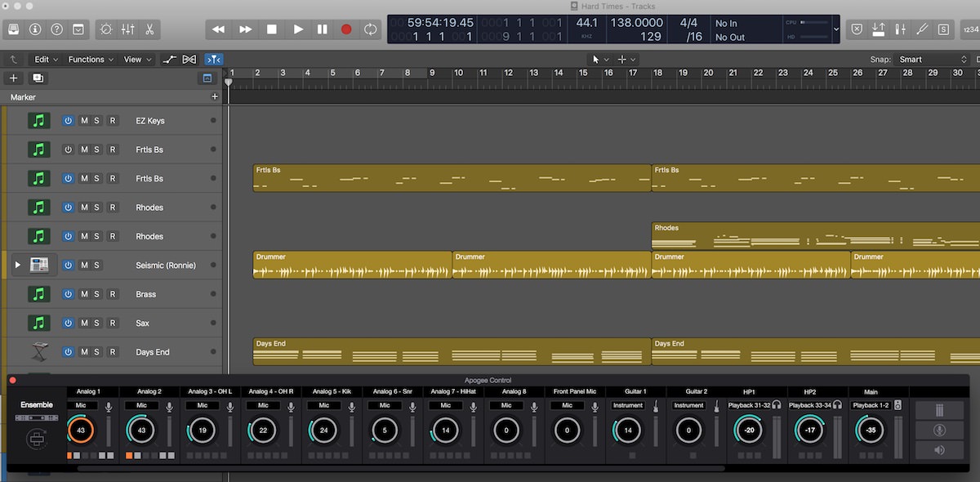Expand the LCD display mode chevron

click(x=835, y=29)
